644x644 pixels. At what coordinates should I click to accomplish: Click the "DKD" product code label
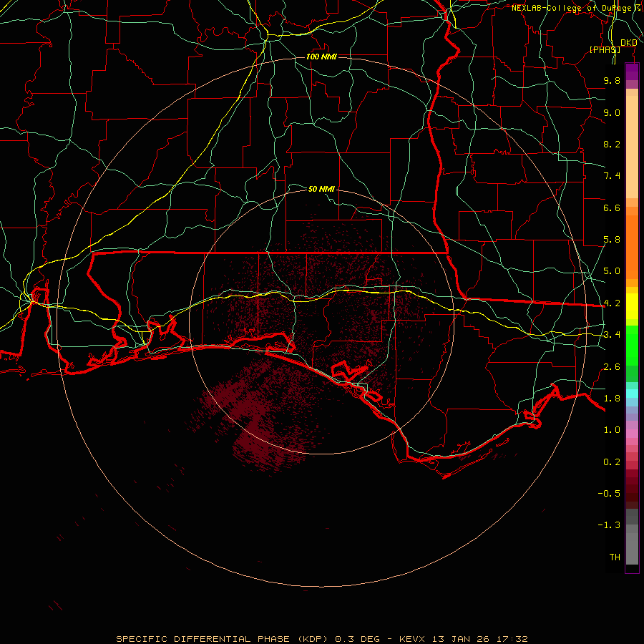pos(628,43)
